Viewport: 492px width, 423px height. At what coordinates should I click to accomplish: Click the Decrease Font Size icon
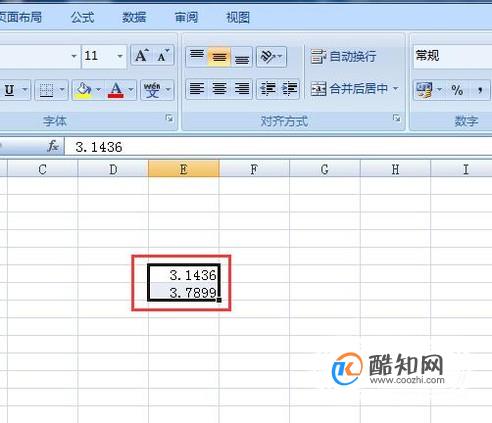(x=163, y=56)
